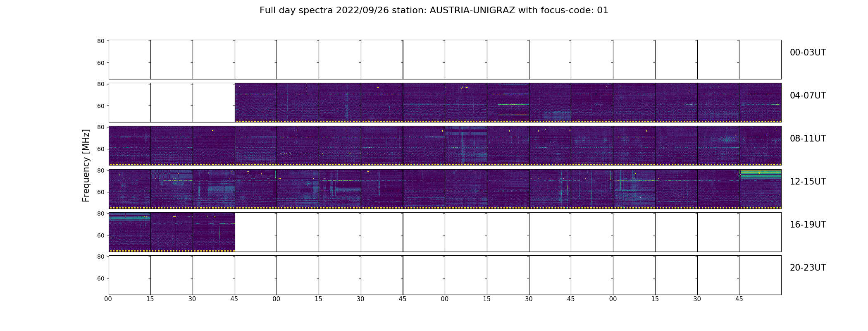Select the '00-03UT' row label
Viewport: 868px width, 331px height.
point(808,53)
